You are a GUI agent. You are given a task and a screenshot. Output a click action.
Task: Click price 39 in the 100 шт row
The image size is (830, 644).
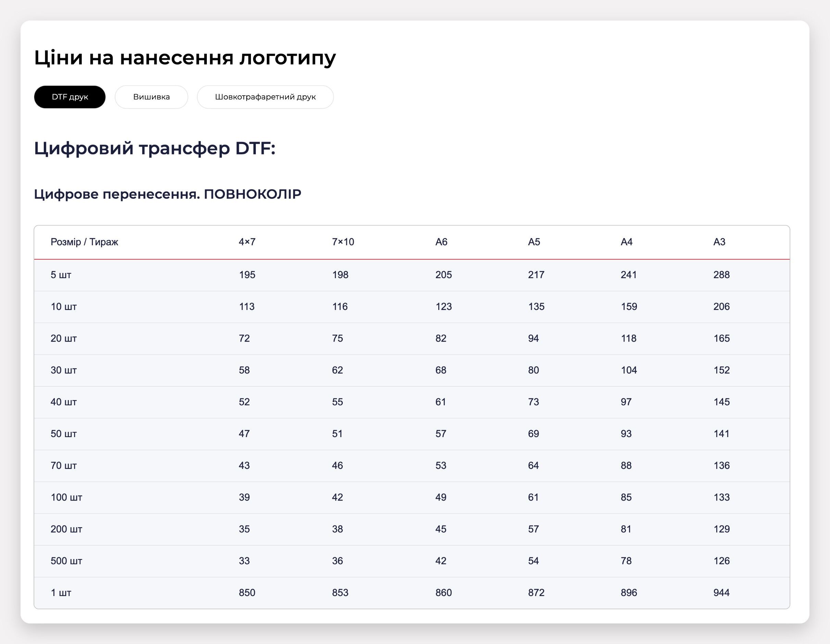244,497
